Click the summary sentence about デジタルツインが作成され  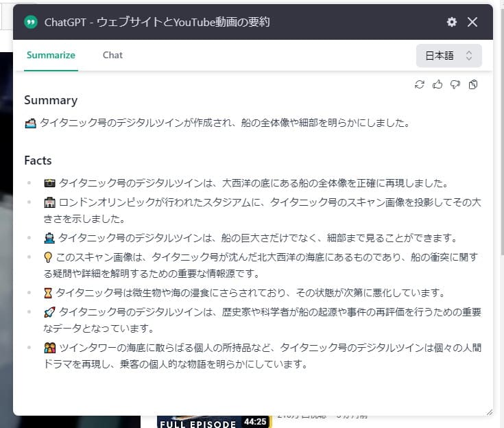(224, 123)
